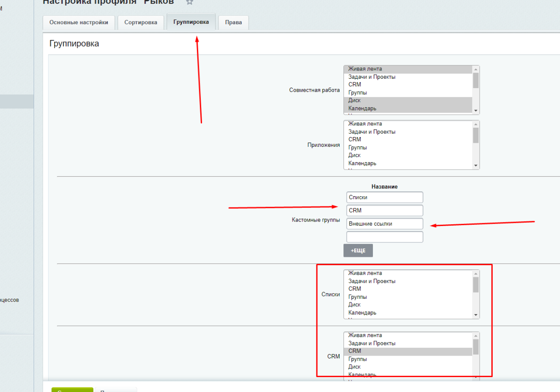Click the +ЕЩЕ button
560x392 pixels.
click(x=358, y=250)
